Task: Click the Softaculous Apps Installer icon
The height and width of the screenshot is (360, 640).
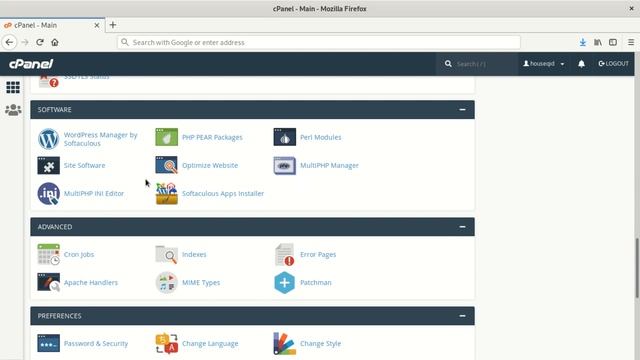Action: [x=167, y=193]
